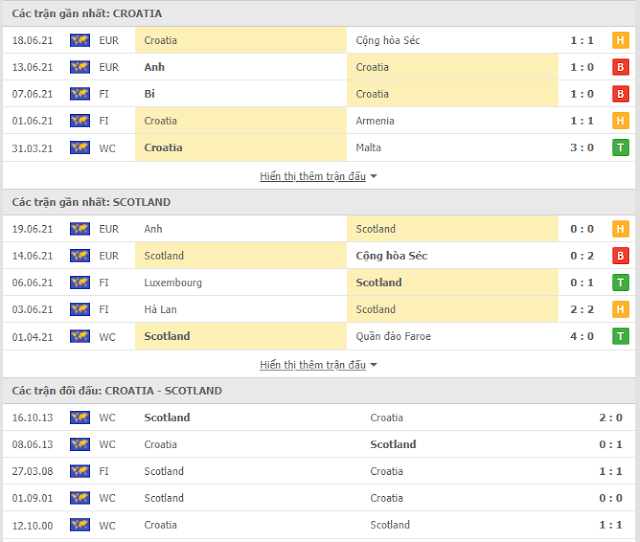
Task: Click the Cộng hòa Séc team name in Croatia's list
Action: click(x=387, y=40)
